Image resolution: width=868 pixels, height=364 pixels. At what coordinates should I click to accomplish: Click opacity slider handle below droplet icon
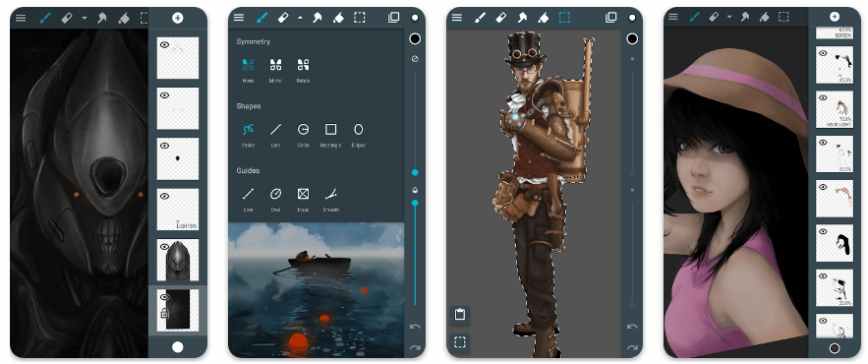pos(415,203)
